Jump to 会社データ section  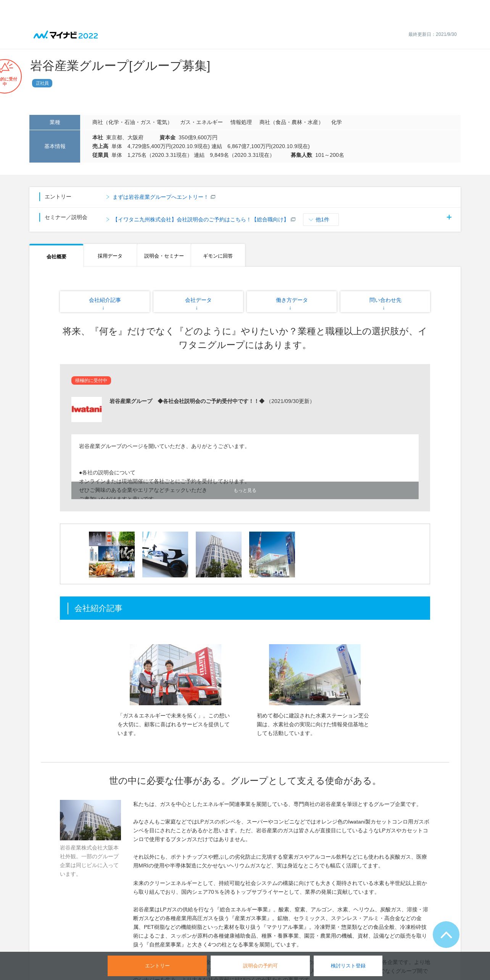coord(198,302)
